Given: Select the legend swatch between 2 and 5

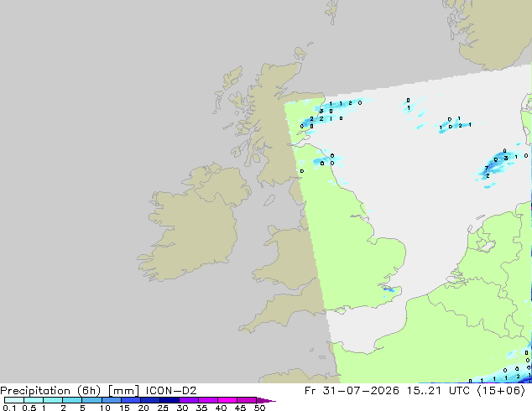Looking at the screenshot, I should tap(73, 400).
